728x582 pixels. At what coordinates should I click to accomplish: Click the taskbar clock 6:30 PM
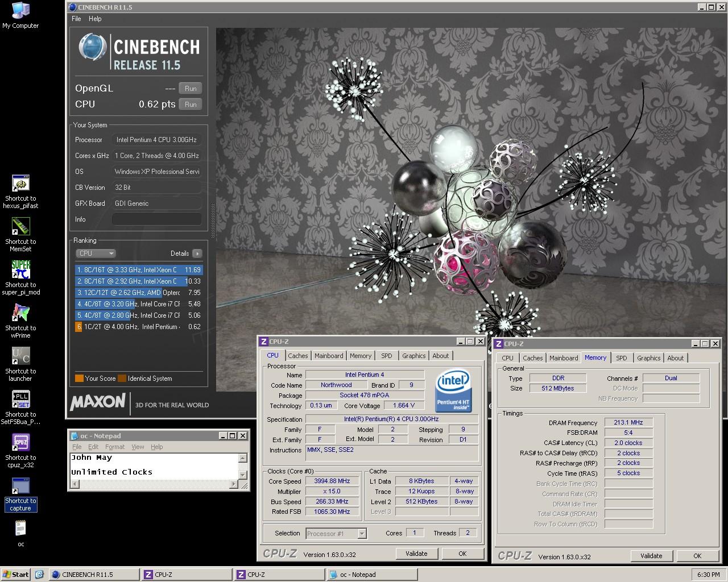(x=708, y=575)
